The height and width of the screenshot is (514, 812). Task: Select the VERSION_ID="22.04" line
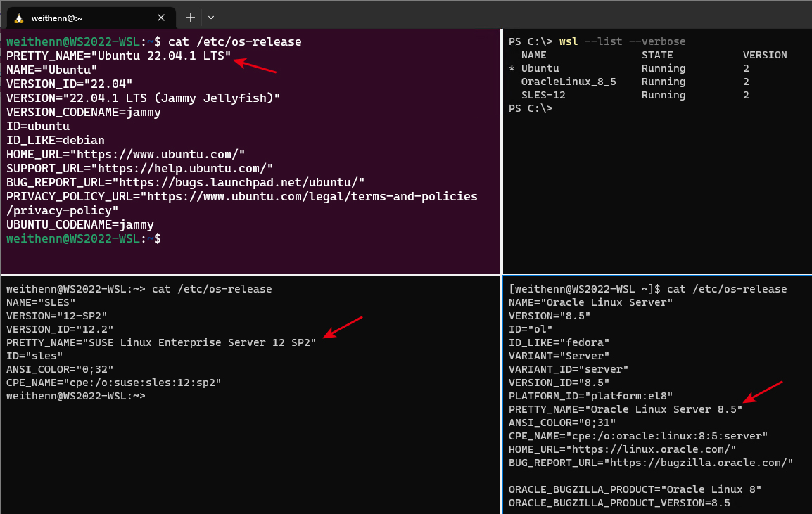point(70,84)
